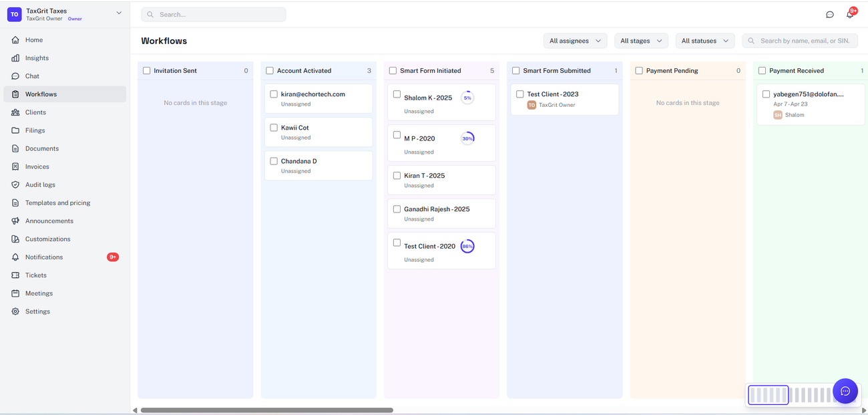868x415 pixels.
Task: Check the M P-2020 card checkbox
Action: tap(397, 135)
